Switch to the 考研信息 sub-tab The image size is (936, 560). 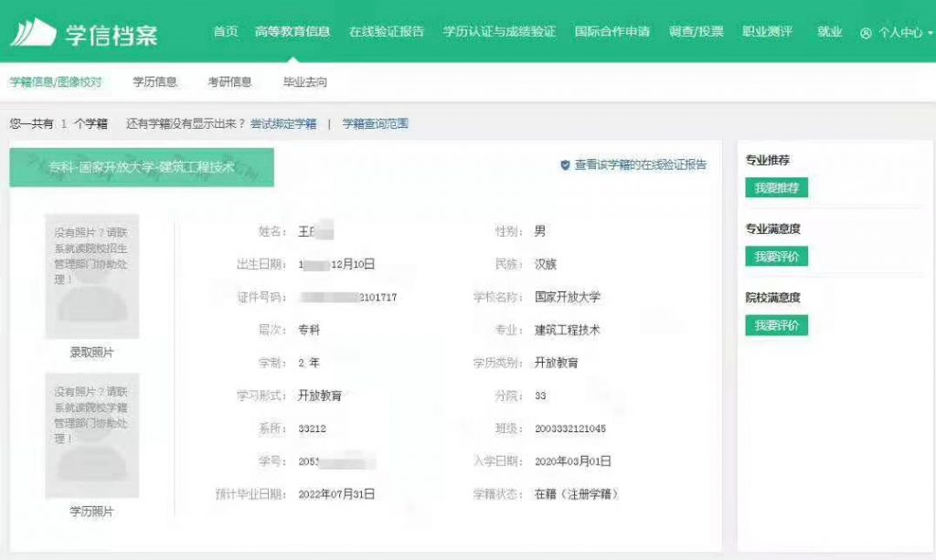tap(229, 81)
